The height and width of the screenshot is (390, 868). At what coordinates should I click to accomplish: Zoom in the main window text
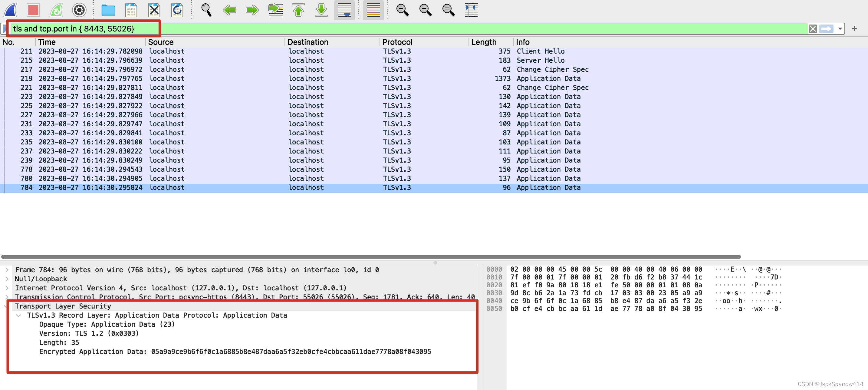coord(402,10)
